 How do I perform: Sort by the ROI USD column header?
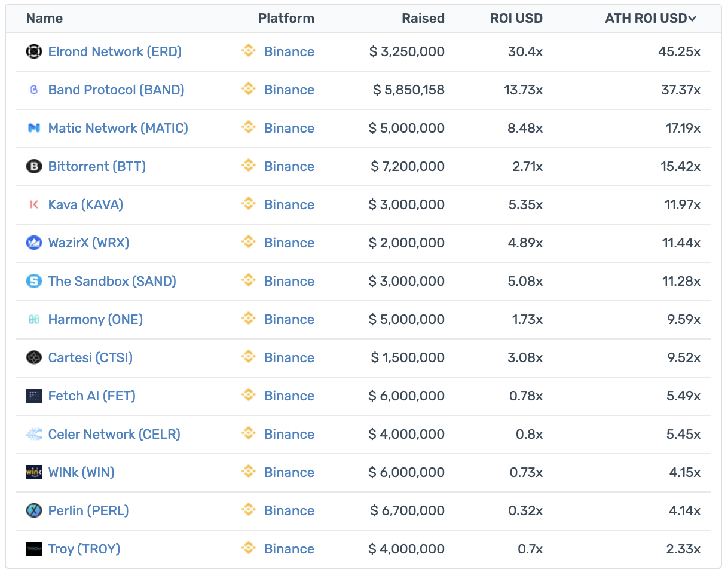click(x=516, y=18)
